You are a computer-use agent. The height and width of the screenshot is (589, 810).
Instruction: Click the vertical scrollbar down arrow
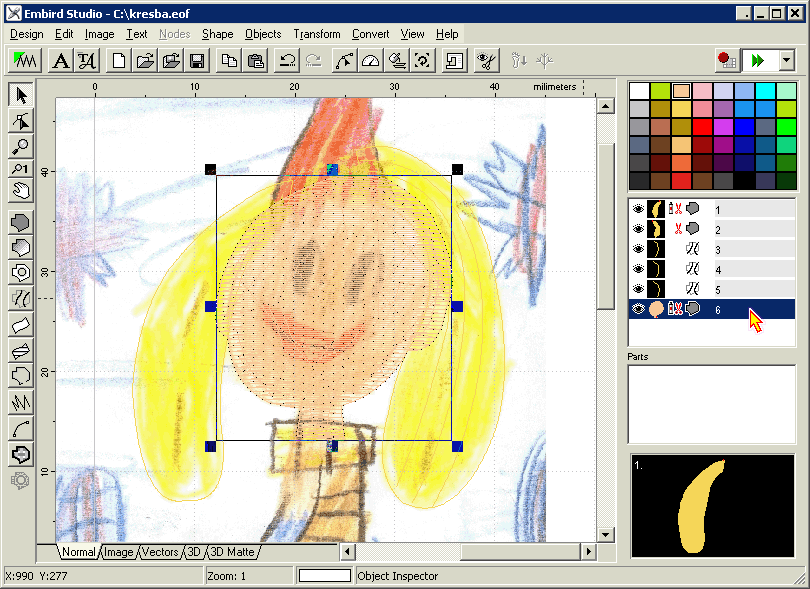pyautogui.click(x=605, y=534)
